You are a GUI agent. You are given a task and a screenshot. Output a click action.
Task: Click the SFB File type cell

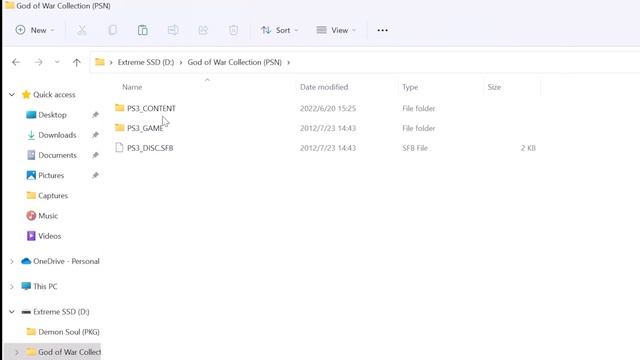pos(415,148)
